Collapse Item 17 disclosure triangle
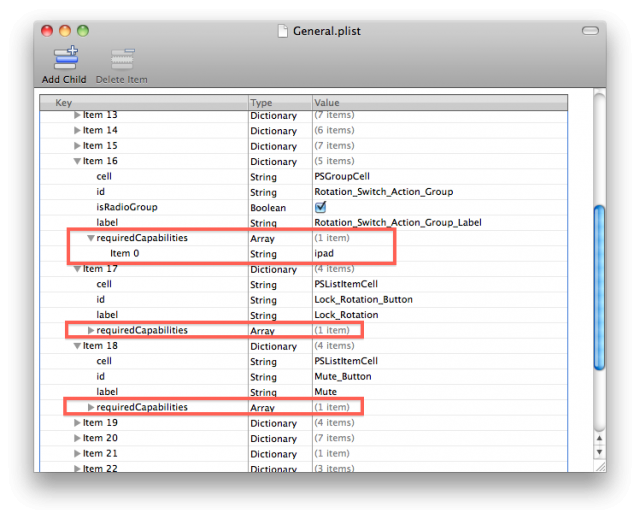Screen dimensions: 640x519 click(77, 269)
